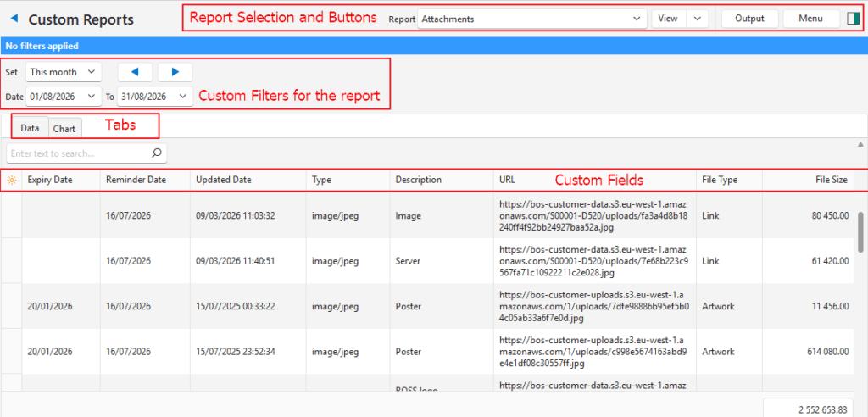The height and width of the screenshot is (417, 868).
Task: Click the URL ending fa3a4d8b18240ff4f92bb24927baa52a.jpg
Action: pyautogui.click(x=593, y=216)
